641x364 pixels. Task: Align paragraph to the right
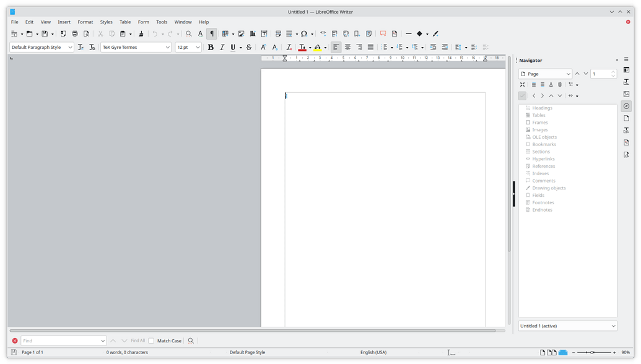[359, 48]
